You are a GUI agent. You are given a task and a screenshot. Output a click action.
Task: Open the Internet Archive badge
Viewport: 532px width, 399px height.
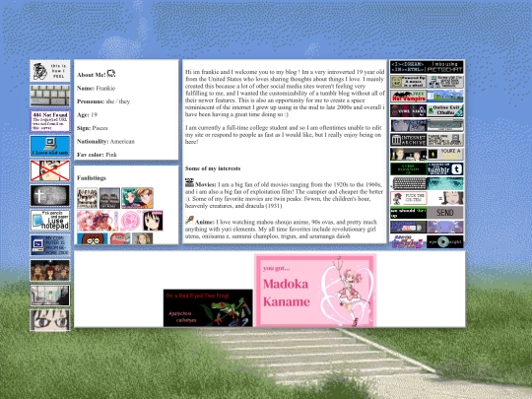click(x=408, y=140)
